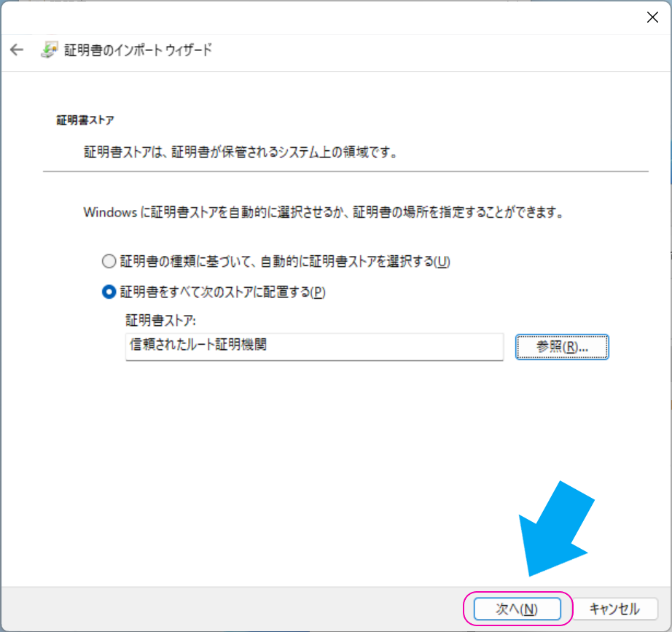Click the 証明書ストア text field

point(314,346)
